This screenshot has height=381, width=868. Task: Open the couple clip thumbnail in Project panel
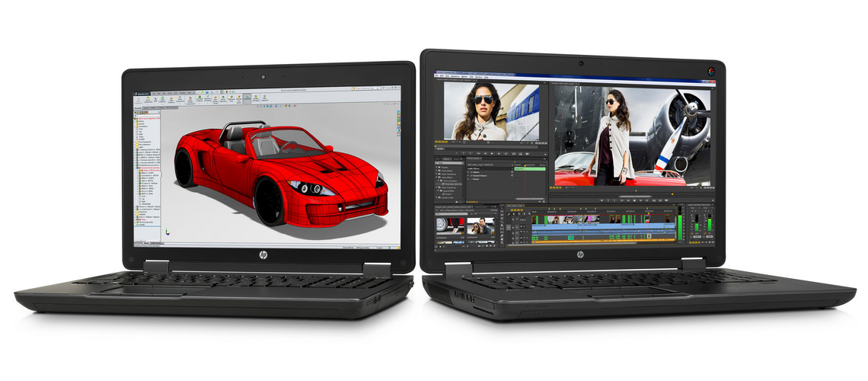tap(480, 226)
